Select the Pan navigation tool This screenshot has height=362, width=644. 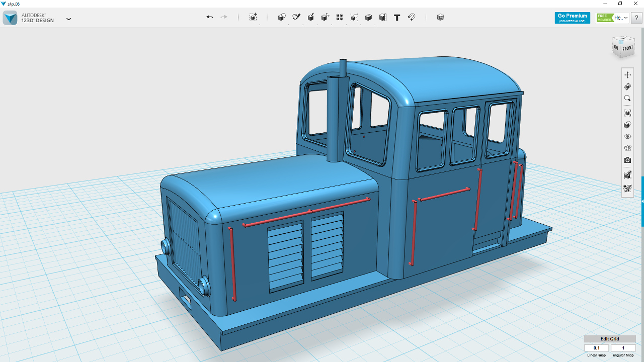point(627,74)
